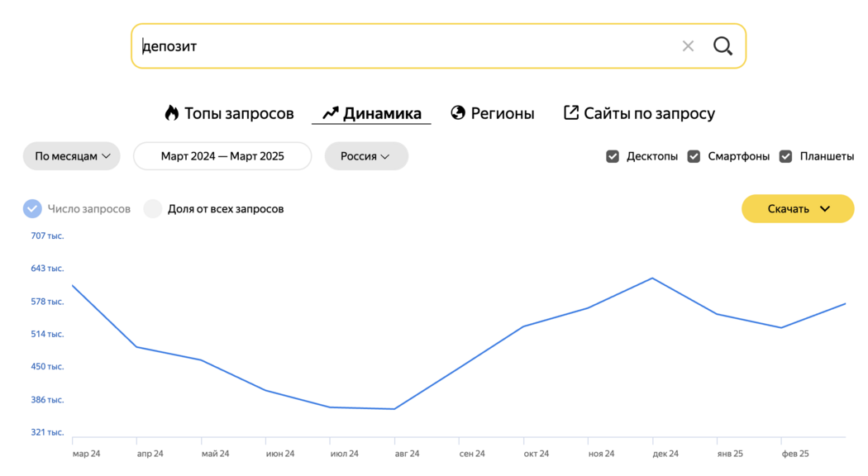Image resolution: width=868 pixels, height=476 pixels.
Task: Open the Россия region dropdown
Action: click(366, 156)
